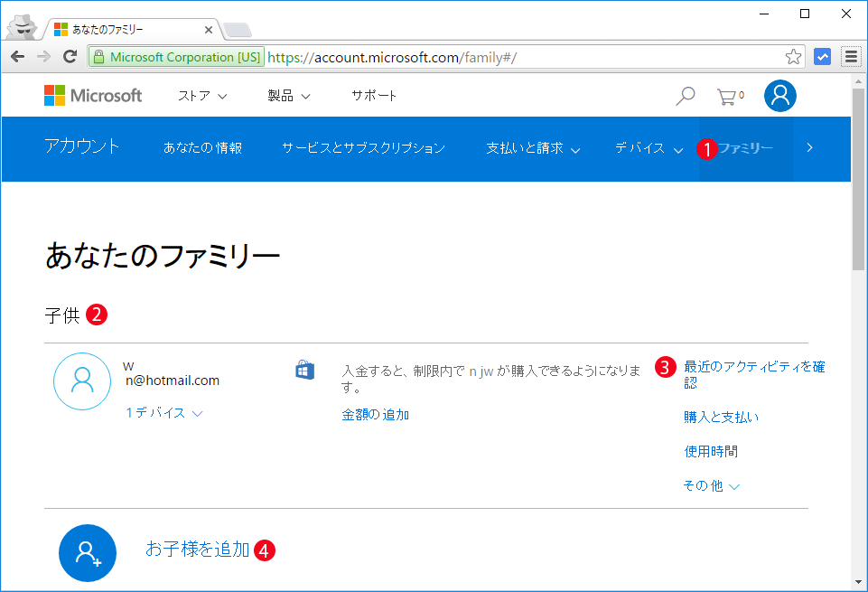
Task: Minimize the browser window
Action: [764, 14]
